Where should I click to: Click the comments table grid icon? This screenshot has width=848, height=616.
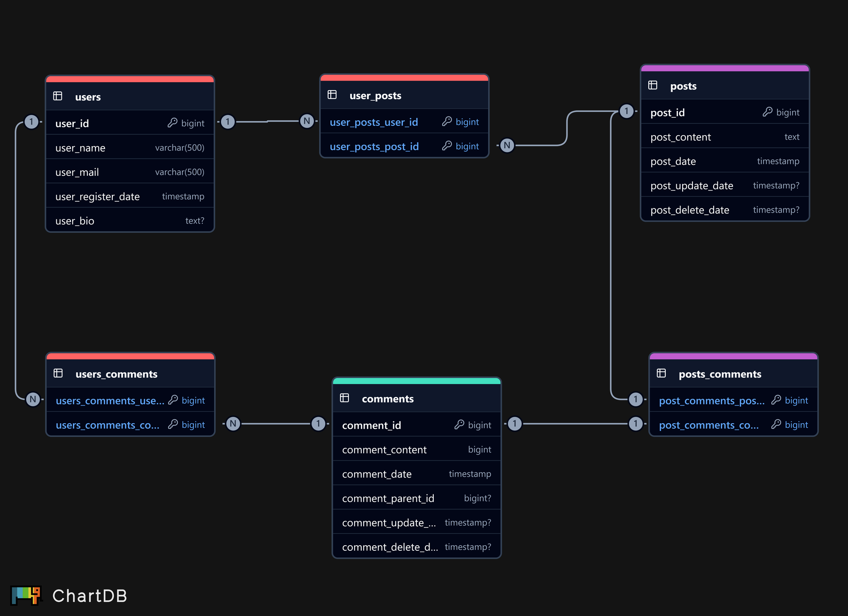(344, 398)
